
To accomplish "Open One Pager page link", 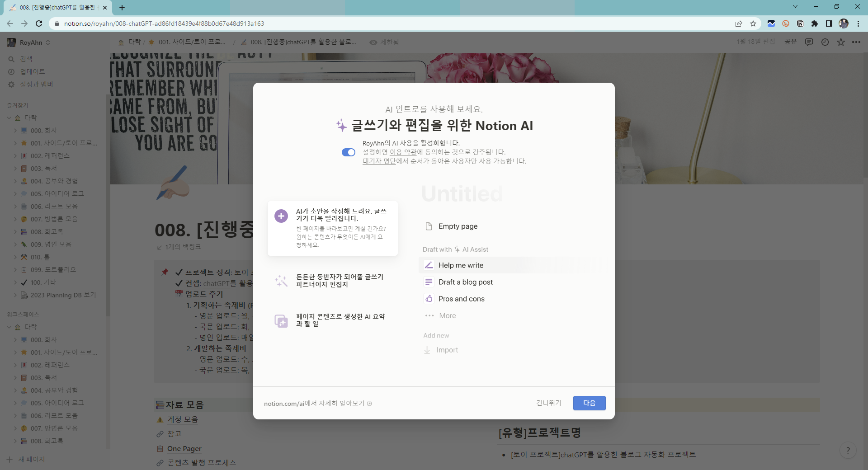I will click(184, 449).
